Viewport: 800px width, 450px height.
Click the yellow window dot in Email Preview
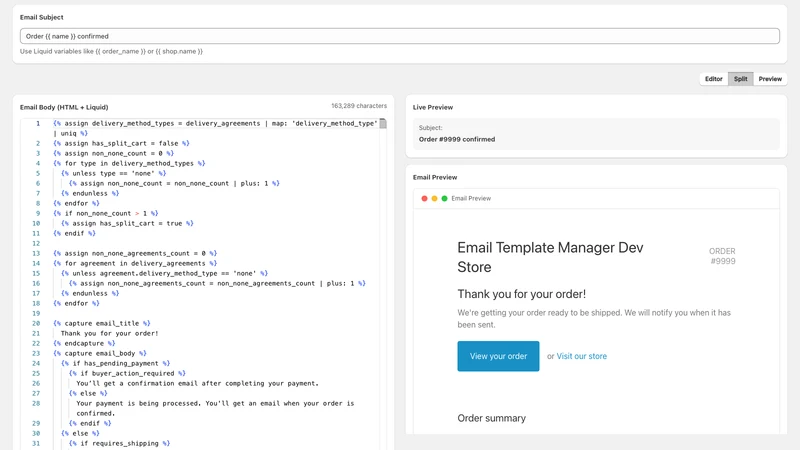coord(435,198)
